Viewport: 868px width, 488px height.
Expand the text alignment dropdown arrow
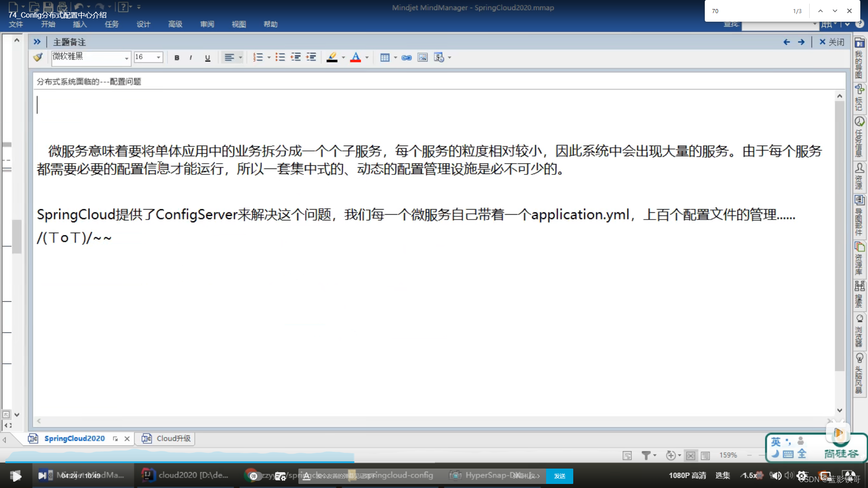point(241,58)
